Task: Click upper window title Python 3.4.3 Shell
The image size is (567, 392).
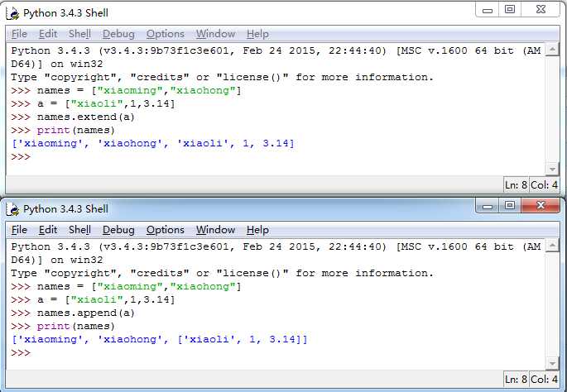Action: (x=66, y=13)
